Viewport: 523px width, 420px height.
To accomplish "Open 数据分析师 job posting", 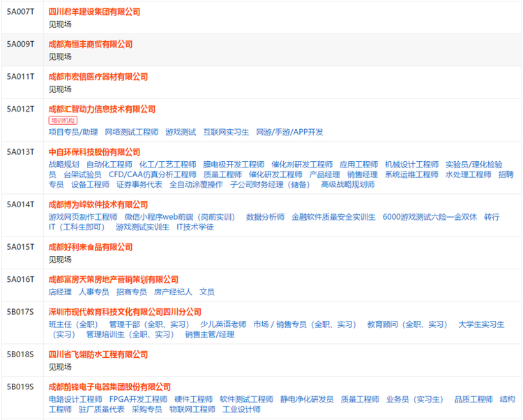I will (266, 217).
